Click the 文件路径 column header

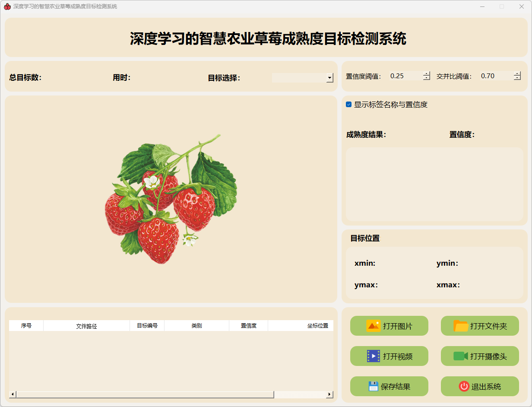coord(86,326)
